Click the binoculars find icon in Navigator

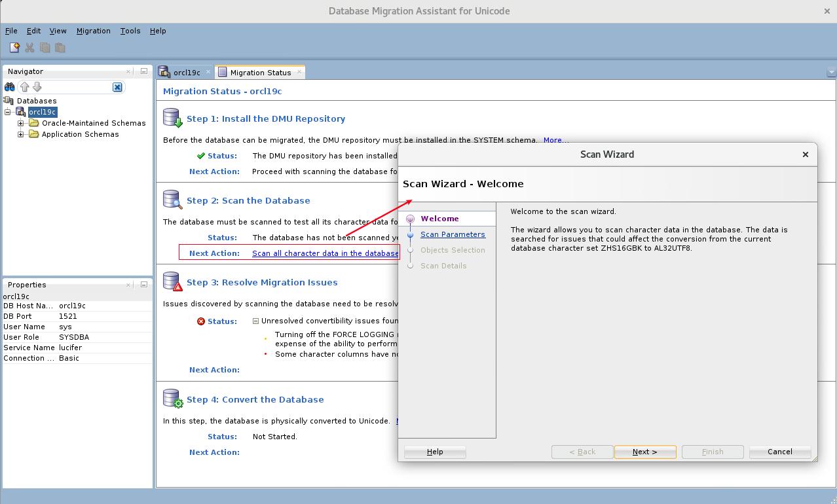click(x=10, y=87)
